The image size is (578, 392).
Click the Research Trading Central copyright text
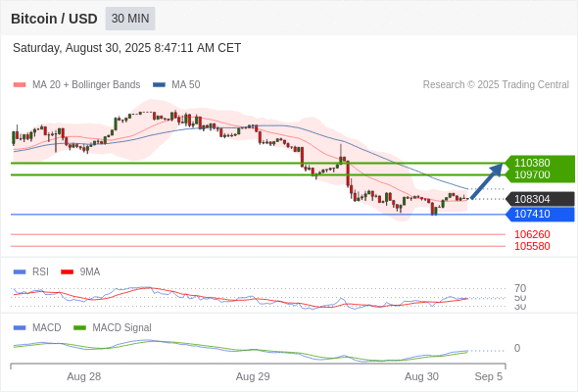[496, 85]
